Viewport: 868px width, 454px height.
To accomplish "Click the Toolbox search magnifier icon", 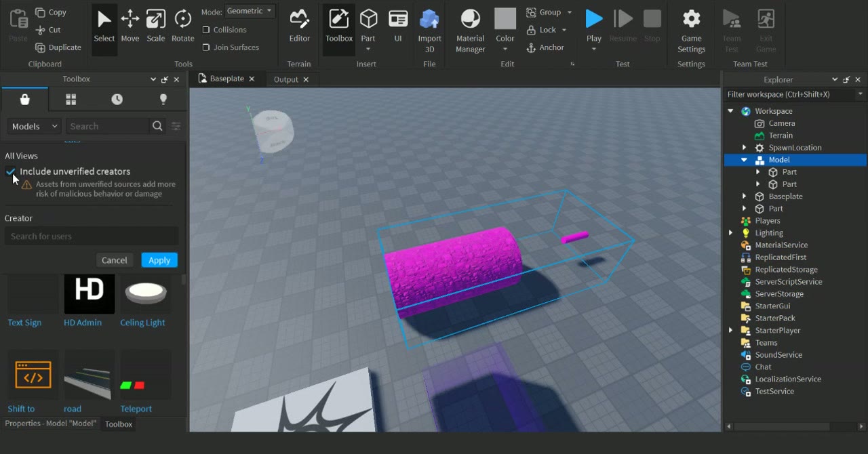I will [x=157, y=126].
